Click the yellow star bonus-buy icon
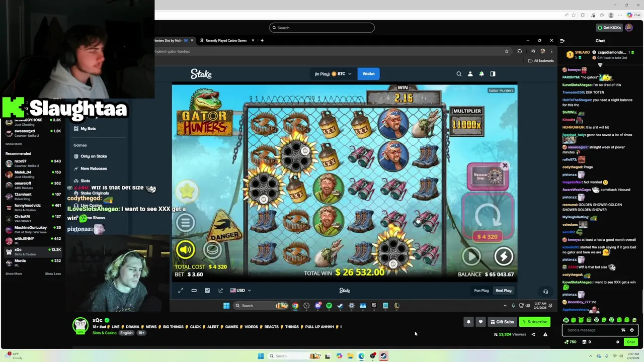 pos(187,191)
